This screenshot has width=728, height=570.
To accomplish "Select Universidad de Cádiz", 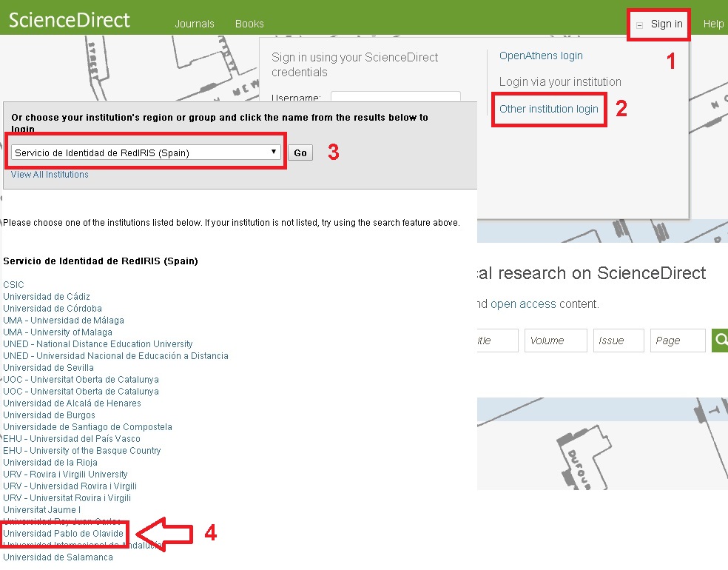I will click(47, 296).
